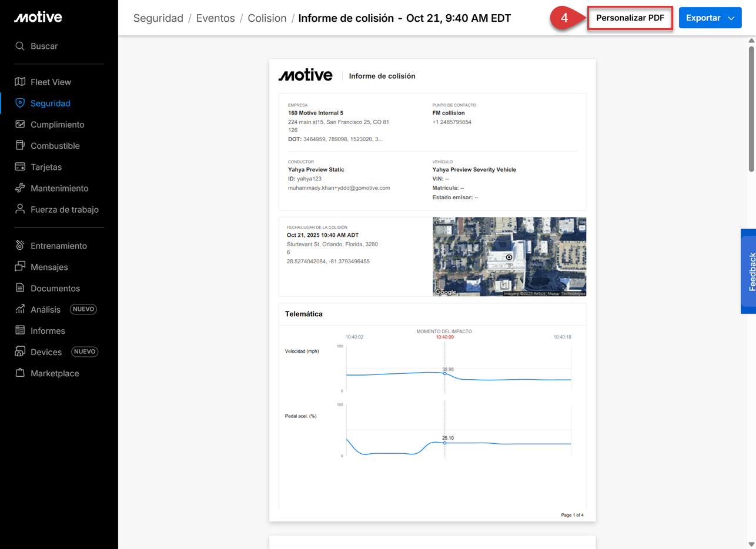This screenshot has height=549, width=756.
Task: Click the Buscar search field
Action: pyautogui.click(x=44, y=46)
